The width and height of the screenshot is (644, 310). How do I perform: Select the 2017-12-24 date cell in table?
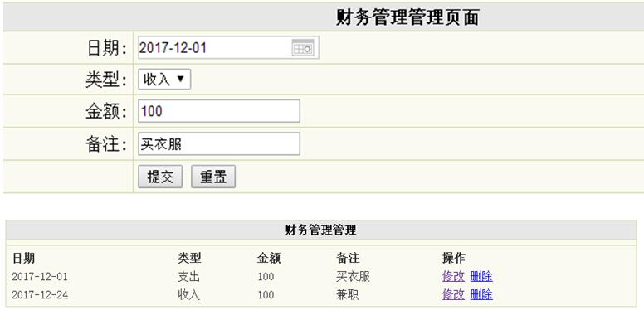[x=40, y=295]
